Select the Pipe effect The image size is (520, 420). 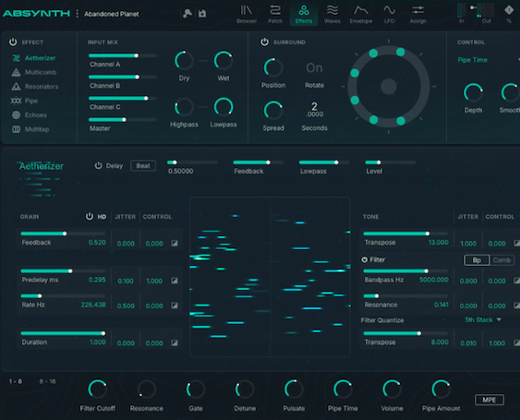click(x=24, y=101)
